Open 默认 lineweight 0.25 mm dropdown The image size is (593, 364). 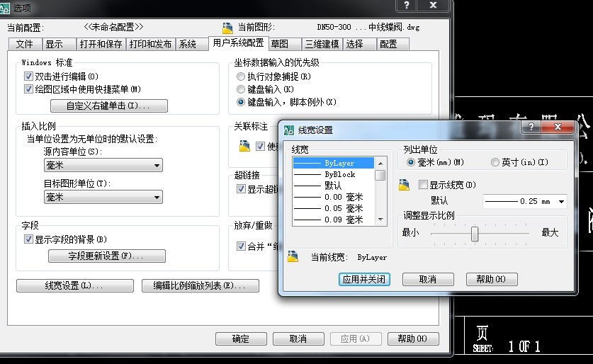click(525, 201)
